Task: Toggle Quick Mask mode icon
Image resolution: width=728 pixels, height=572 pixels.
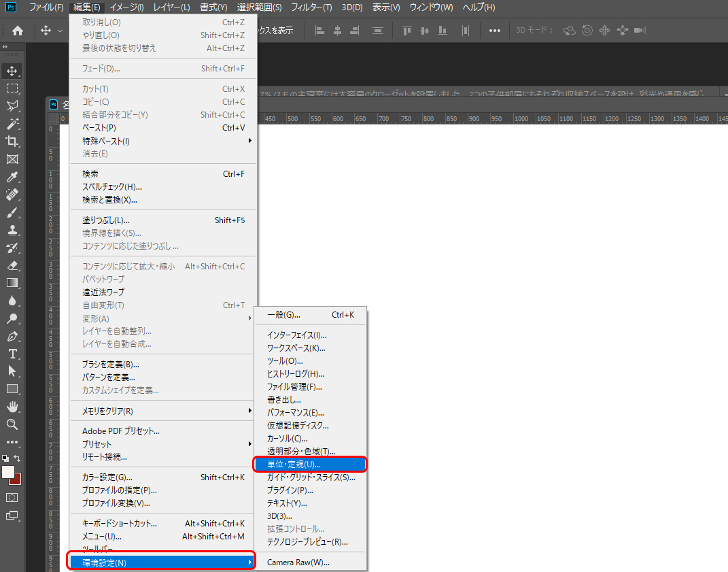Action: pos(12,497)
